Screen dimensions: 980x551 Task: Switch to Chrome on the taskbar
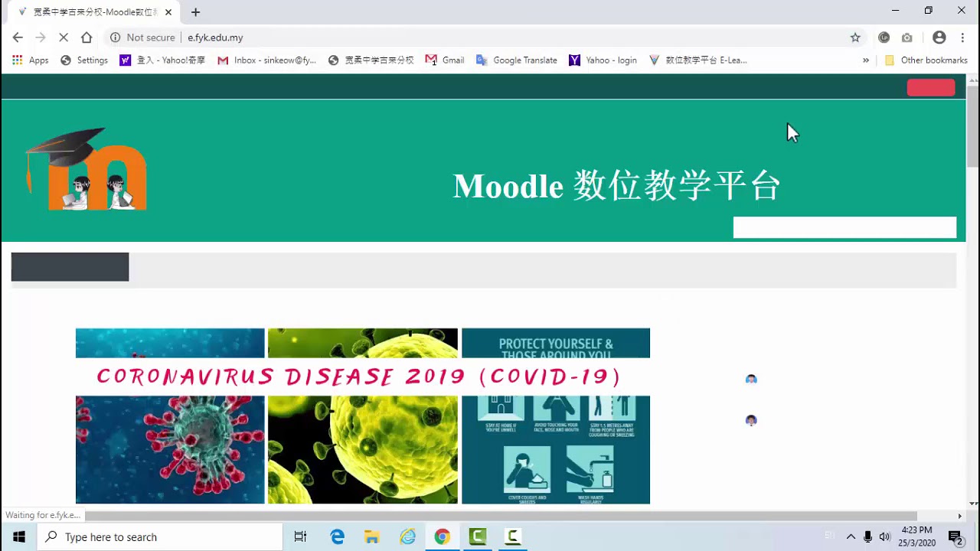coord(442,536)
